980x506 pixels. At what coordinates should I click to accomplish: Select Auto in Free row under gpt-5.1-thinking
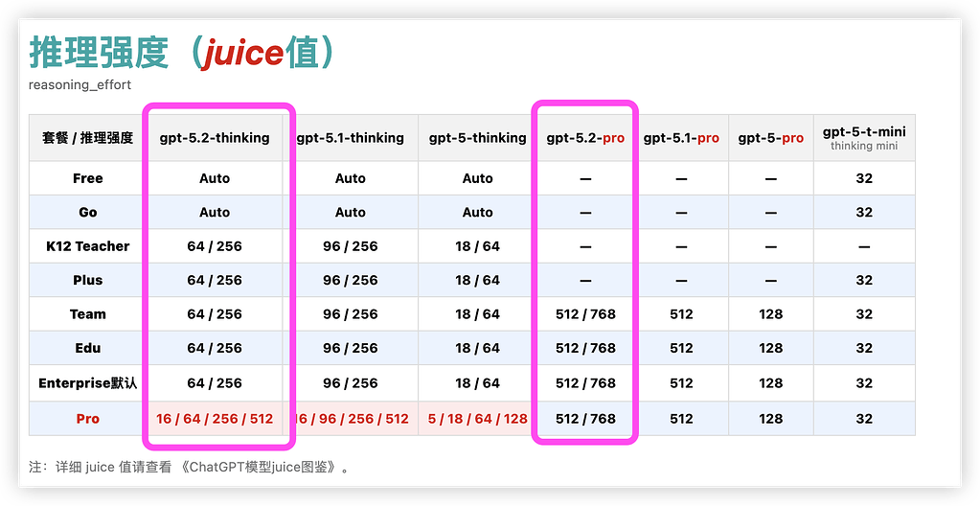[x=350, y=178]
